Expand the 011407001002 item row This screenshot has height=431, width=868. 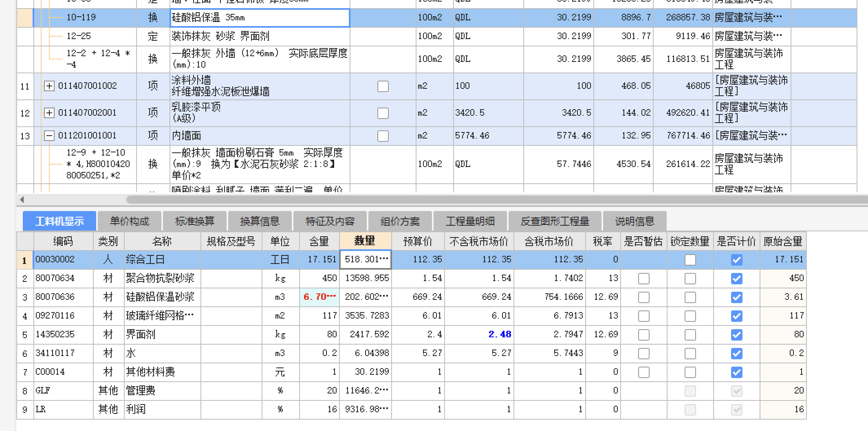point(49,86)
